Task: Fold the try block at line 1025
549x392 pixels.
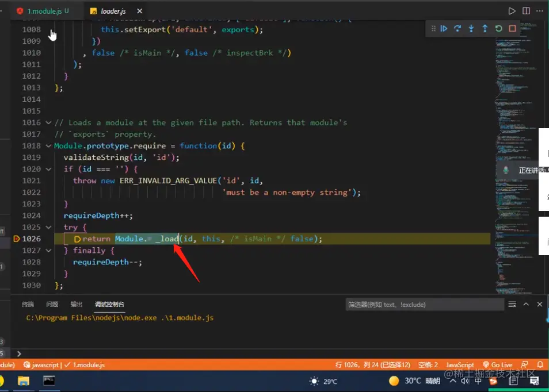Action: (x=48, y=227)
